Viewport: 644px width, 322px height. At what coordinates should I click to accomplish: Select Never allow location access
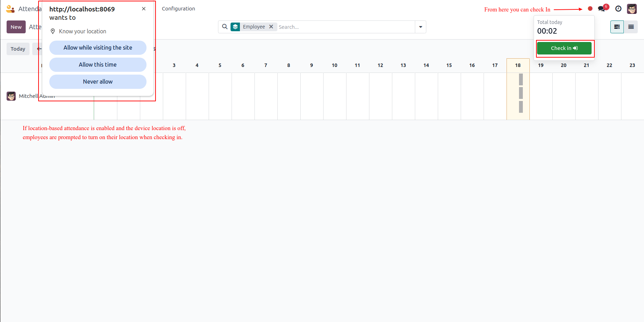coord(98,82)
